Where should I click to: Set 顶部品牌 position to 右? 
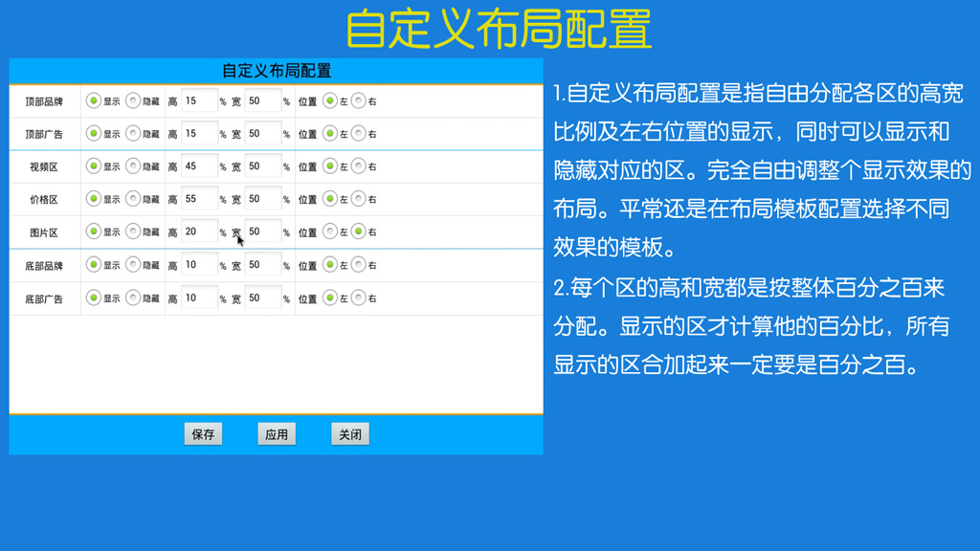[x=358, y=100]
